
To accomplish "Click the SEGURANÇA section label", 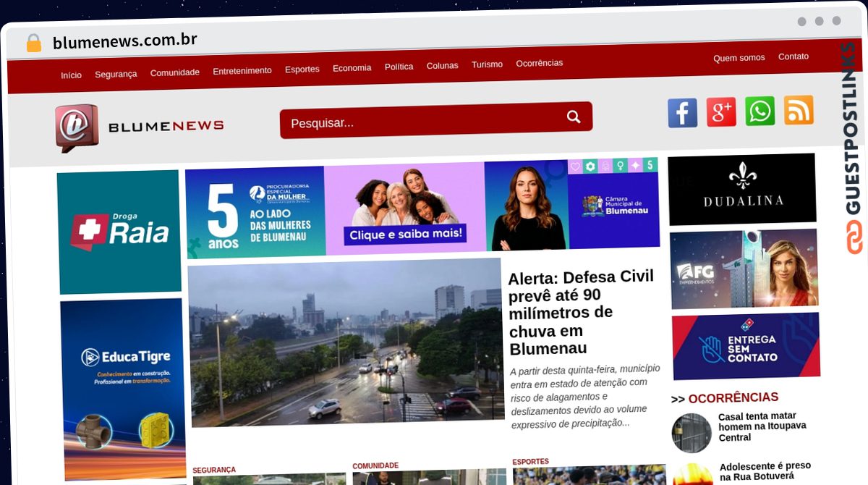I will pos(214,470).
